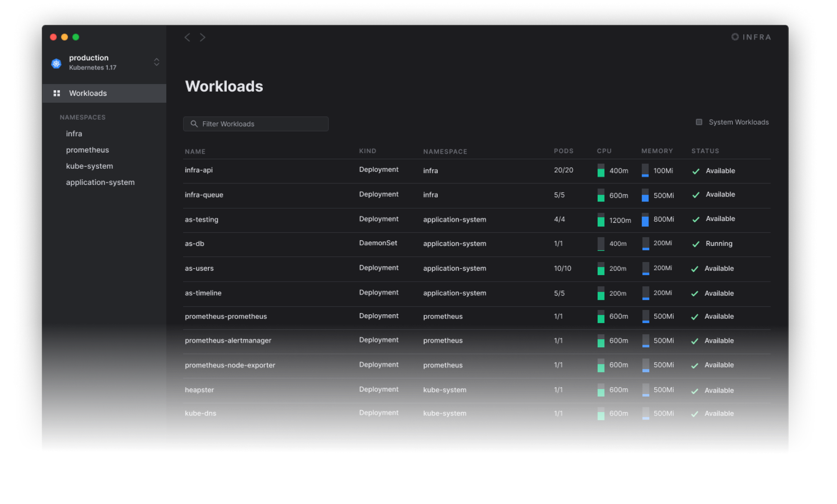Open the prometheus-alertmanager deployment
837x504 pixels.
228,340
